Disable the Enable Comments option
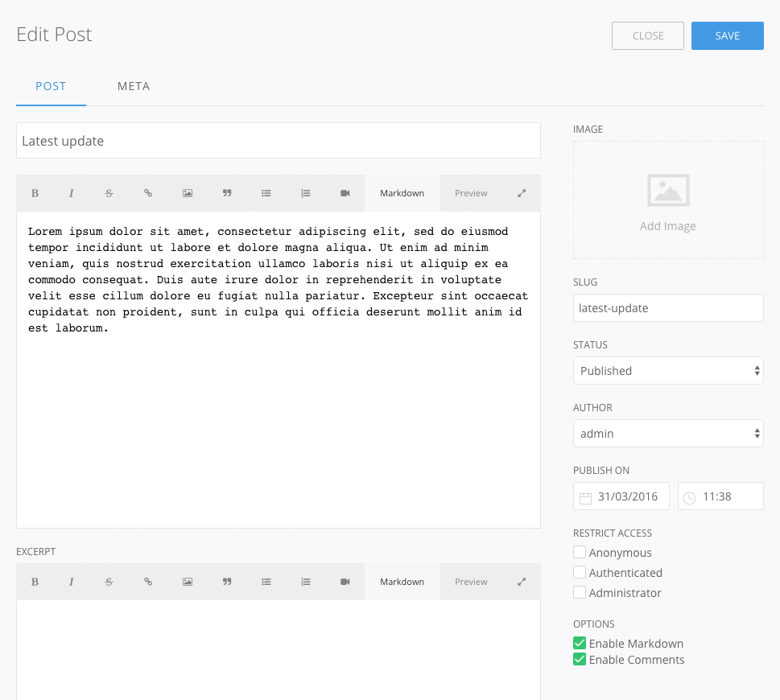Screen dimensions: 780x700 coord(580,660)
